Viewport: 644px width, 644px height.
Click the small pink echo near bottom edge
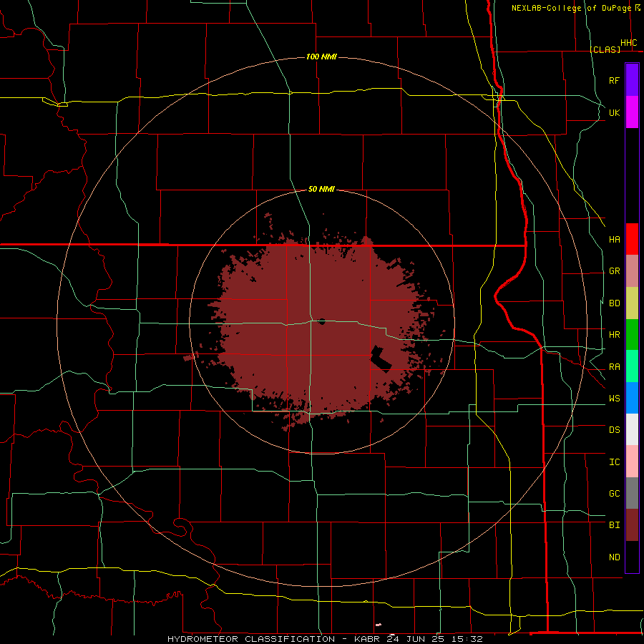click(379, 625)
